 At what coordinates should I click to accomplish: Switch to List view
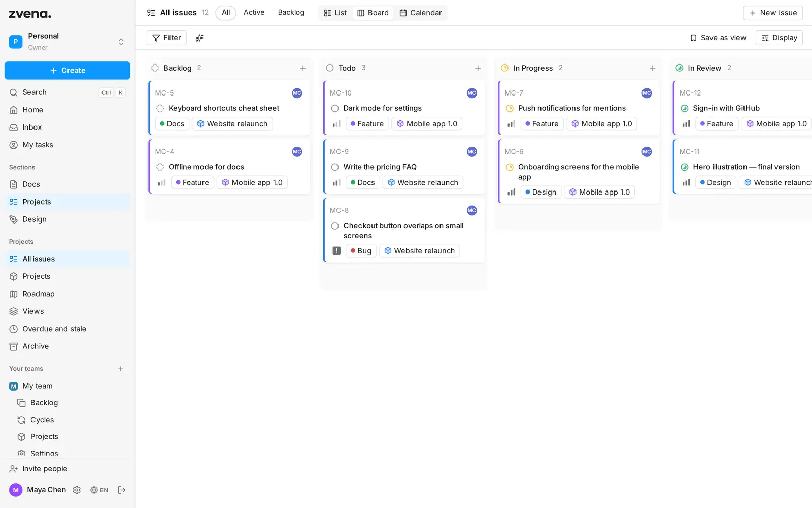335,13
